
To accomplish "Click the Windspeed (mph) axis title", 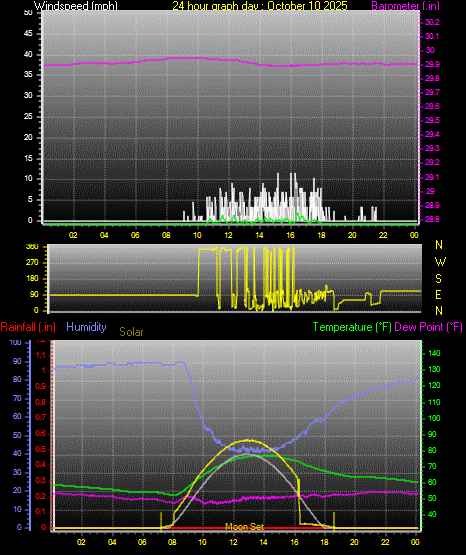I will [76, 6].
